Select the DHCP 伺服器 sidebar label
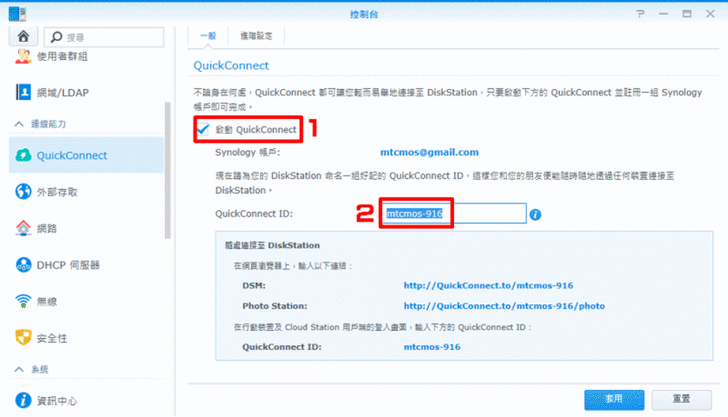 click(68, 265)
